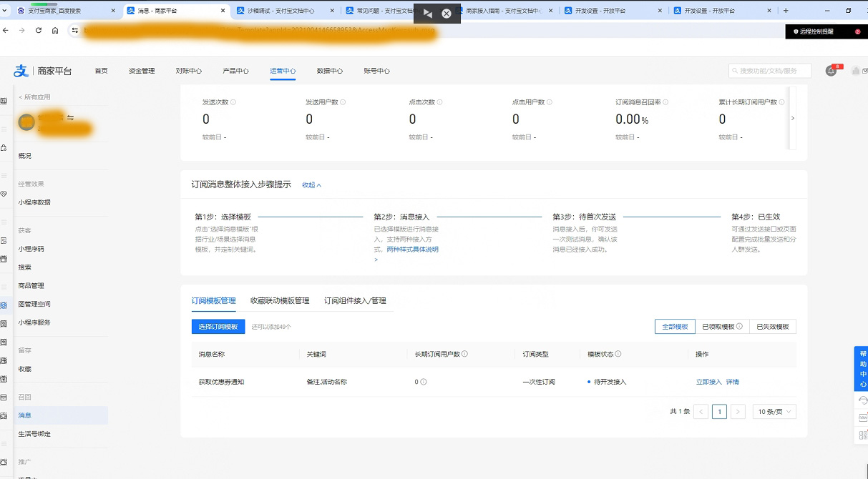Image resolution: width=868 pixels, height=479 pixels.
Task: Click info icon next to 点击次数
Action: point(439,102)
